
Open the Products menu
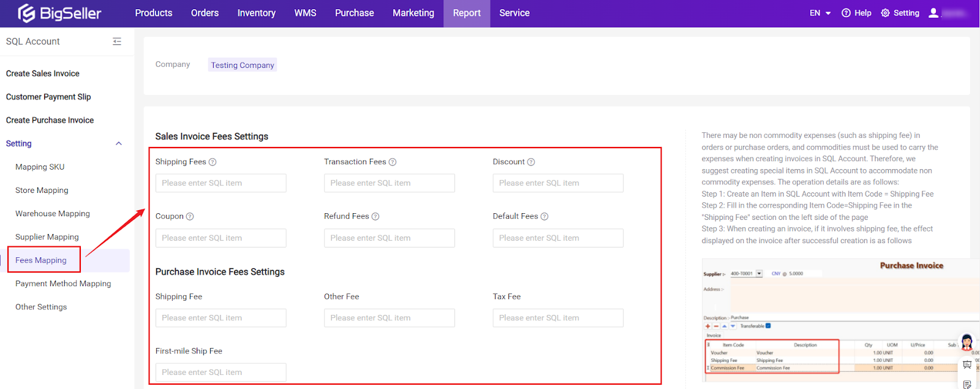(x=154, y=13)
